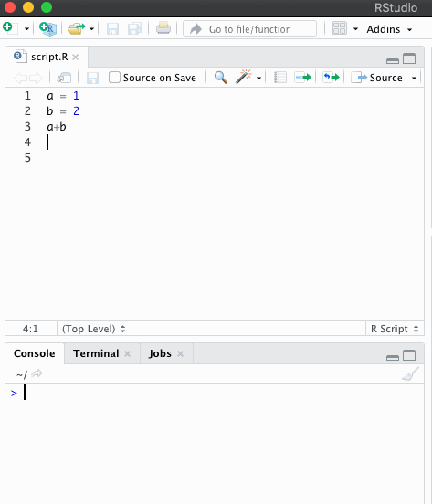The image size is (432, 504).
Task: Switch to the Jobs tab
Action: pos(160,353)
